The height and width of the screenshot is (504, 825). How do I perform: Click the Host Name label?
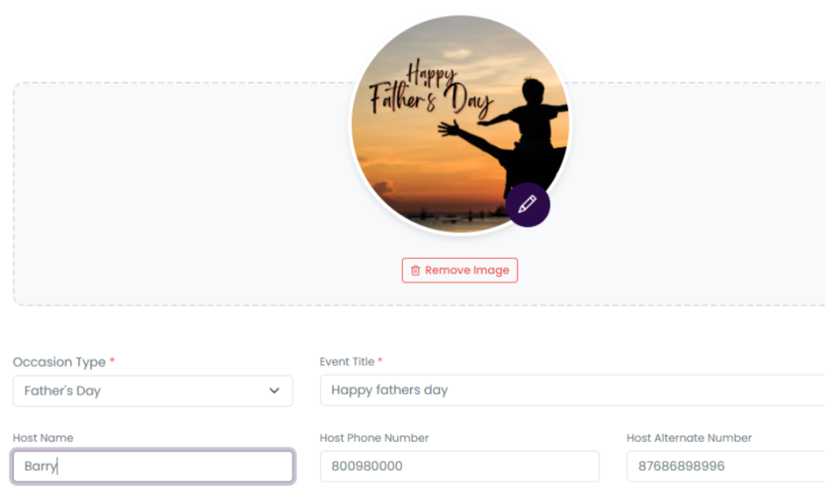point(43,438)
